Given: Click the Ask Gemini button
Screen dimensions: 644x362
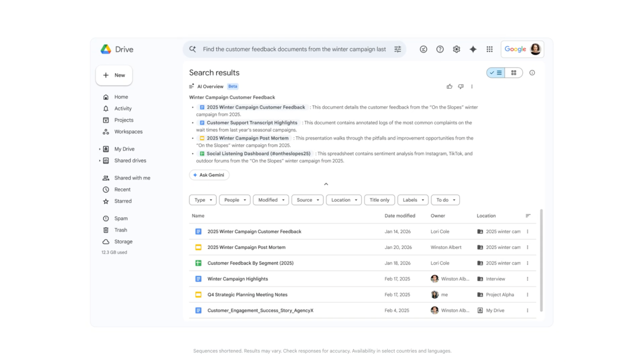Looking at the screenshot, I should coord(209,175).
